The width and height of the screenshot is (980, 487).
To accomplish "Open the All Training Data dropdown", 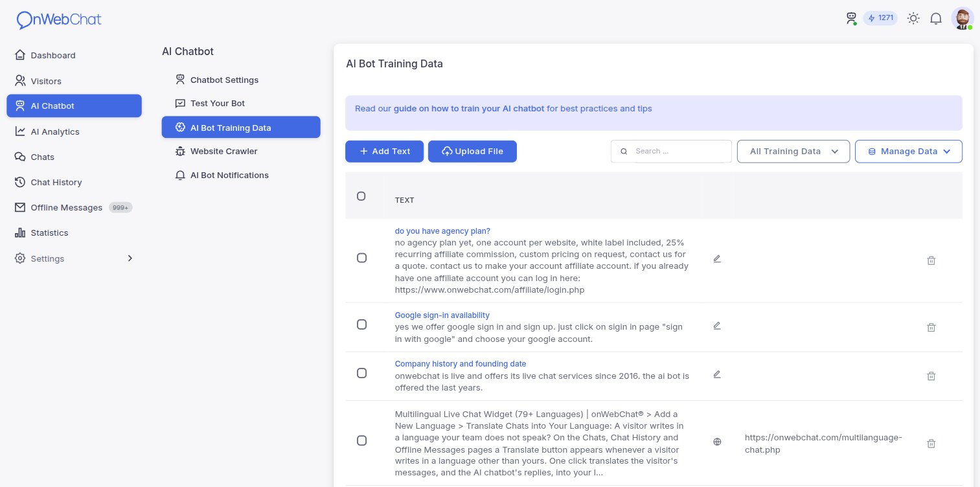I will (x=793, y=151).
